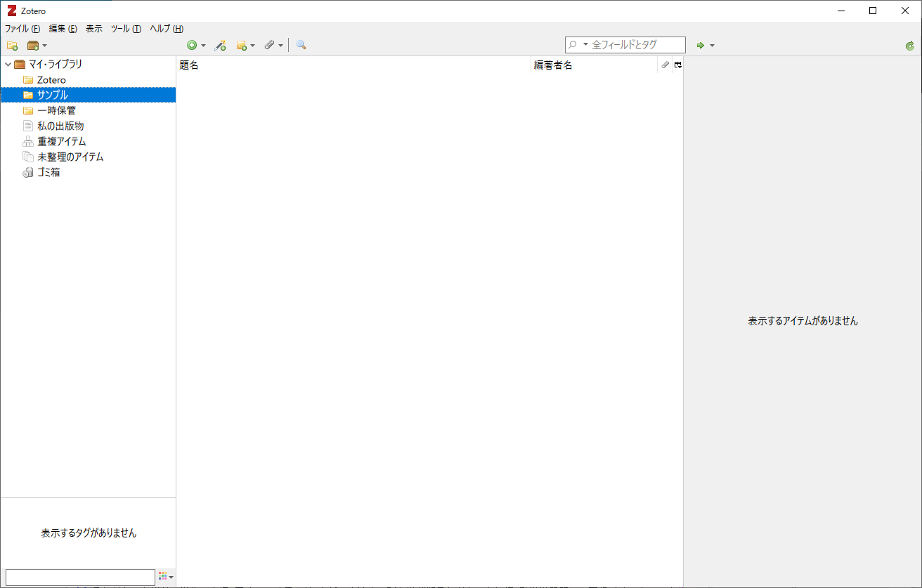Select the 一時保管 collection
The width and height of the screenshot is (922, 588).
[56, 110]
